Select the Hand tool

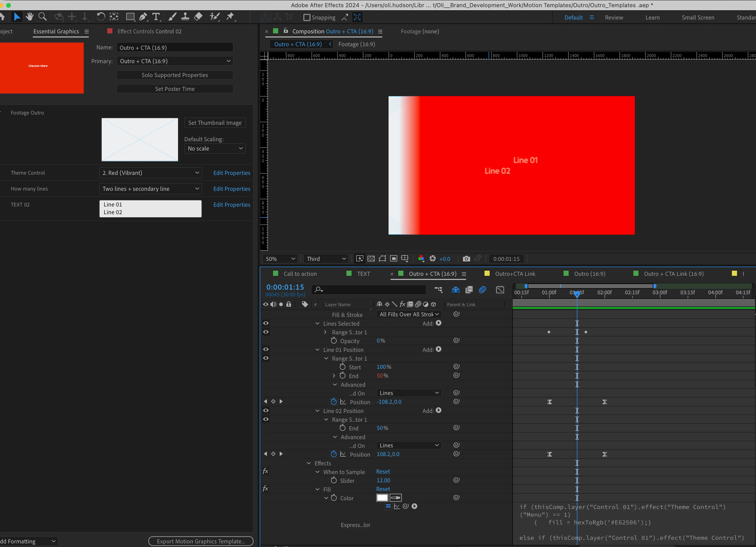coord(30,16)
